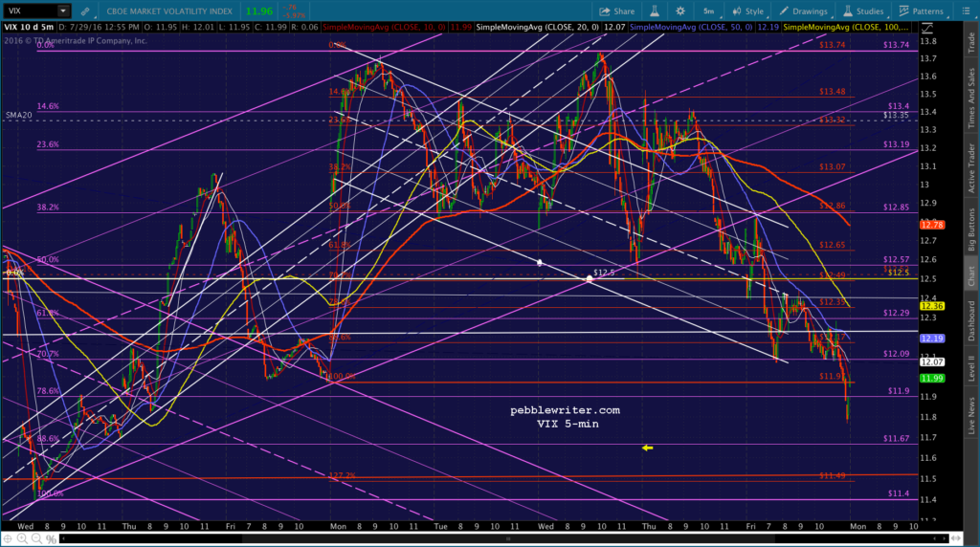Click the symbol link chain icon
Image resolution: width=980 pixels, height=547 pixels.
(x=84, y=11)
